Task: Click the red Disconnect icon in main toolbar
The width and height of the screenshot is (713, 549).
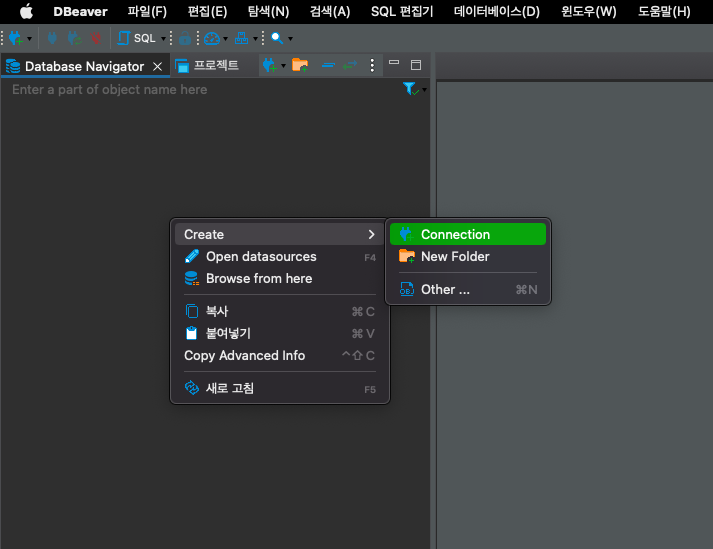Action: [95, 38]
